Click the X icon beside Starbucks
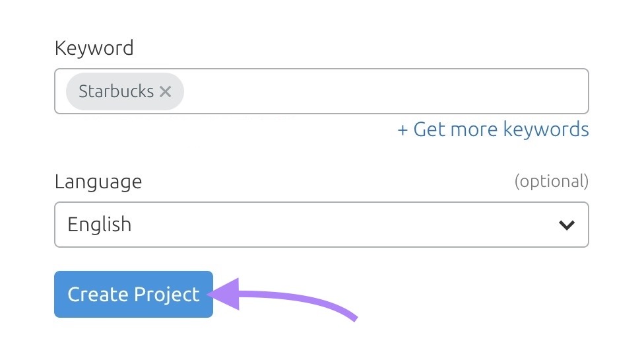Image resolution: width=644 pixels, height=362 pixels. click(165, 92)
